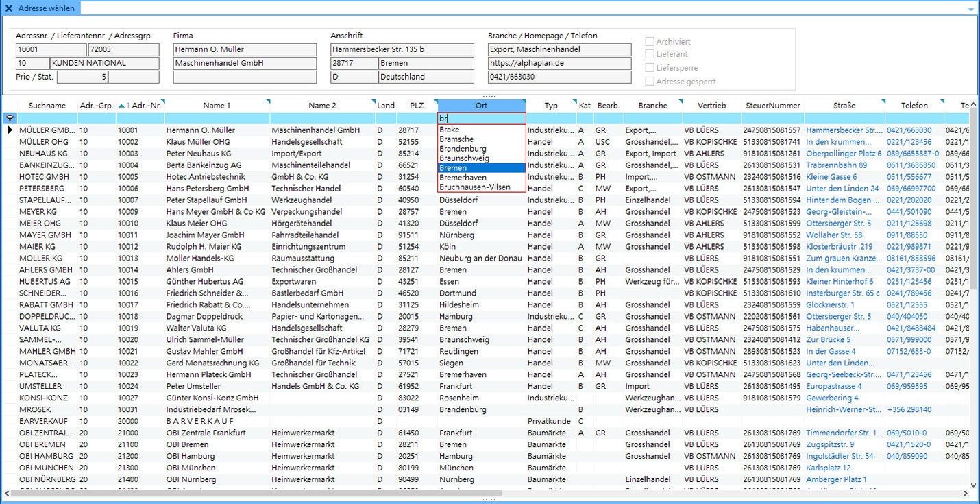Pick Bruchhausen-Vilsen from the suggestion list
980x504 pixels.
481,187
